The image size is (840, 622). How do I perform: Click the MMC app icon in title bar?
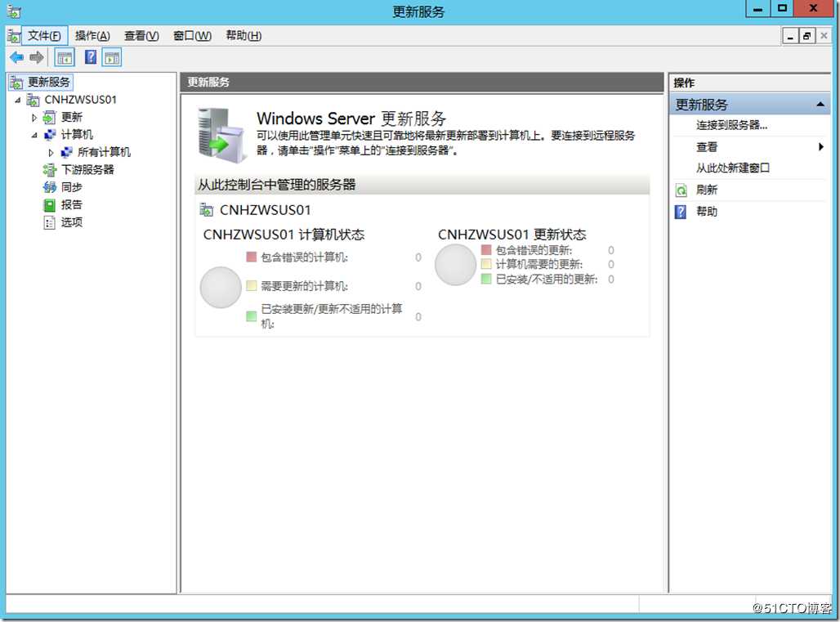pos(14,11)
